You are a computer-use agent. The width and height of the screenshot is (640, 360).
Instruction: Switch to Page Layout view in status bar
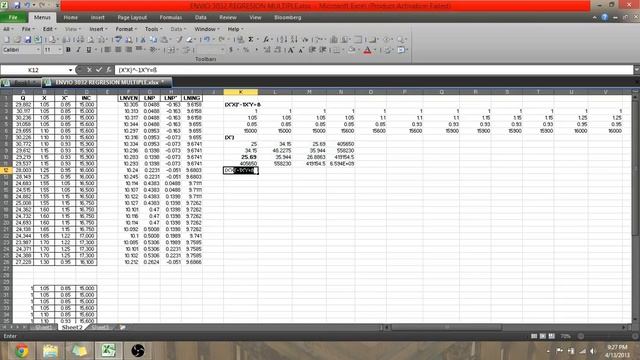click(543, 336)
